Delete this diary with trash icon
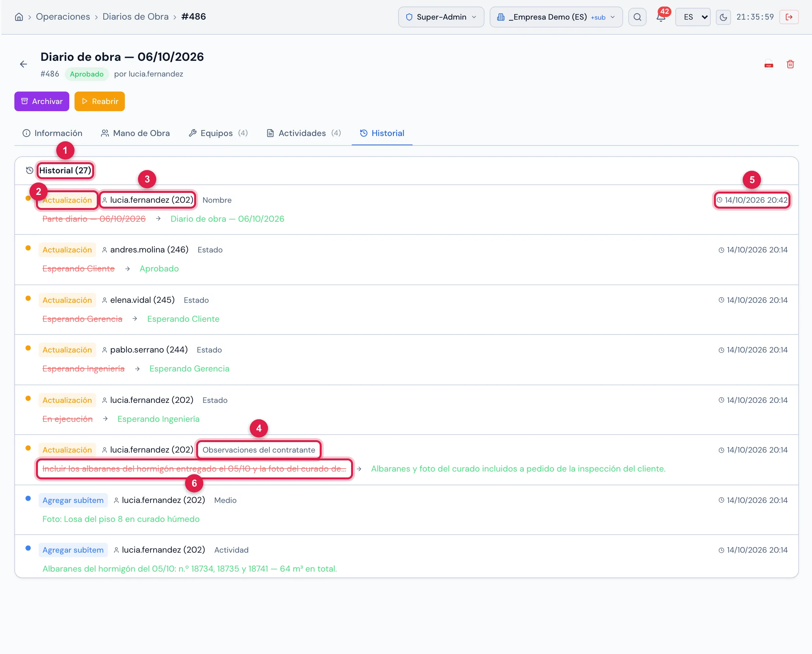 [x=790, y=64]
